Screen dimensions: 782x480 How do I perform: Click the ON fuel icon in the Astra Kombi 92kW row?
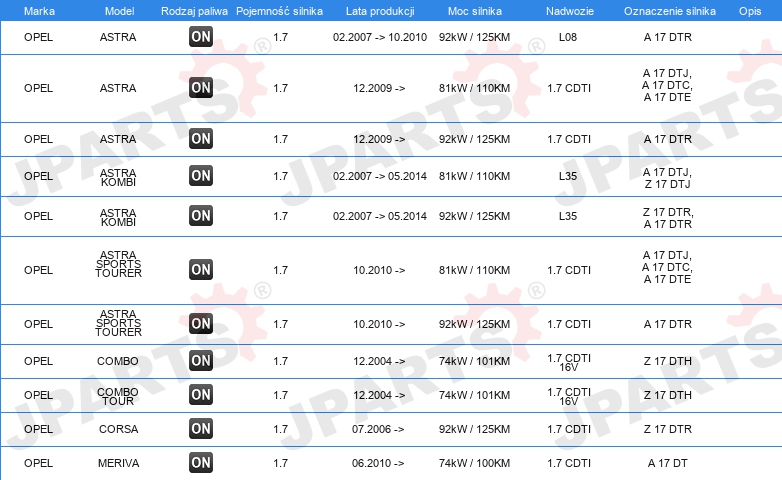click(201, 216)
